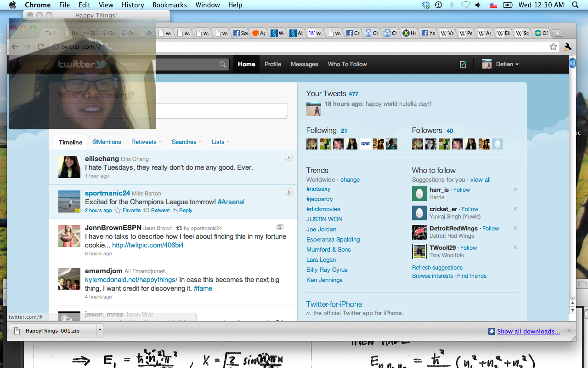
Task: Dismiss harr_is follow suggestion
Action: pos(515,190)
